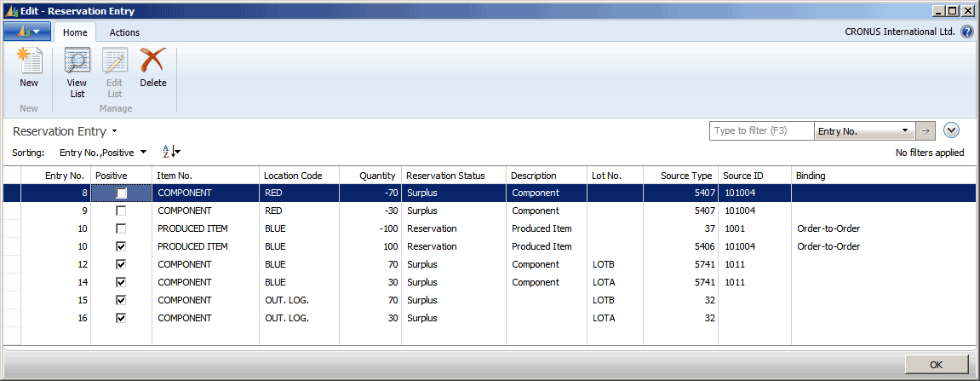
Task: Toggle Positive checkbox for entry 9
Action: 122,211
